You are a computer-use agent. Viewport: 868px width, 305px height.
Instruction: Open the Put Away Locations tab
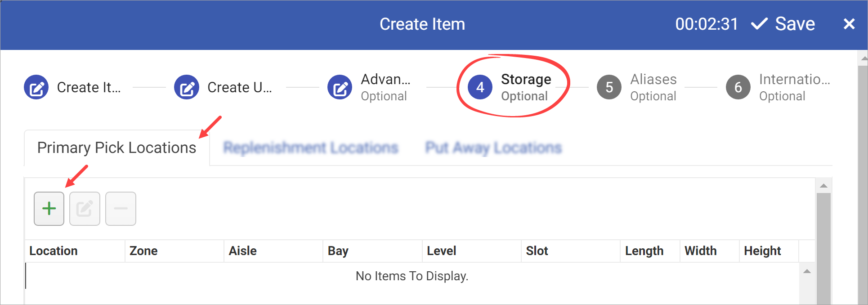(x=492, y=147)
